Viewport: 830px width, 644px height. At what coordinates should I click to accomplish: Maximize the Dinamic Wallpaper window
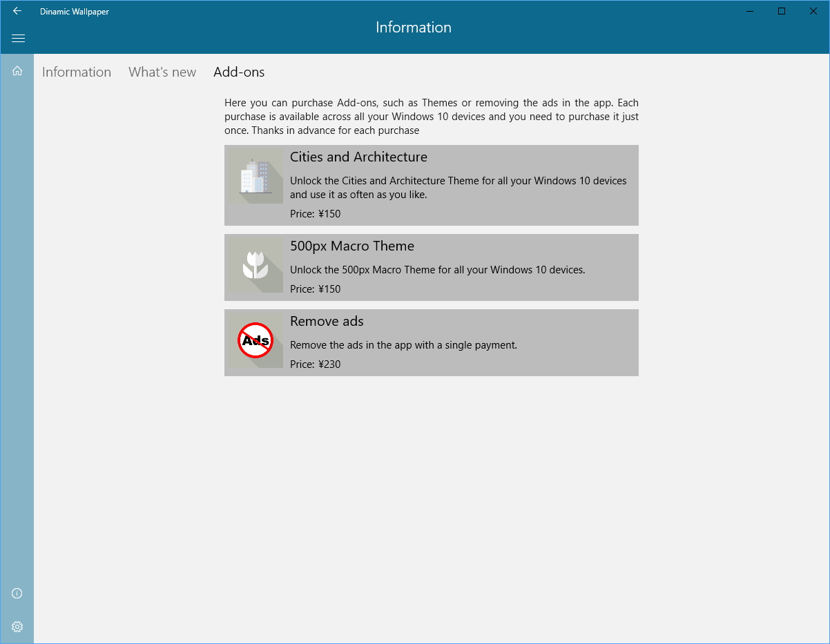coord(782,11)
